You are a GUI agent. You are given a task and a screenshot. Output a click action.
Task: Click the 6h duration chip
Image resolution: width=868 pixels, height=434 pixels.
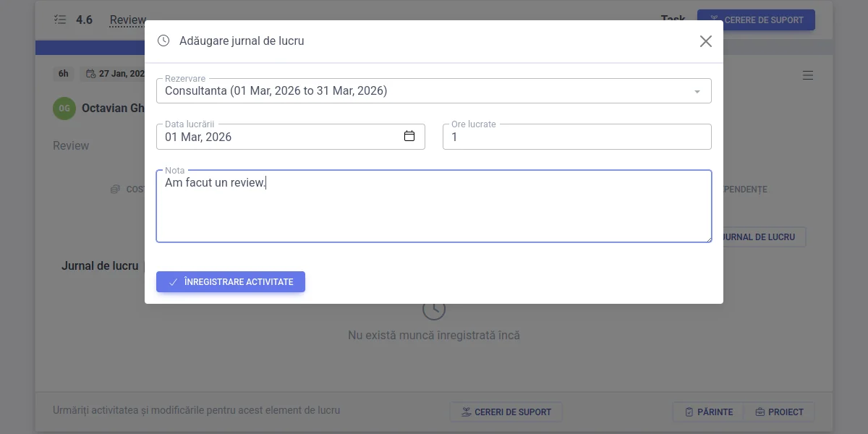63,74
